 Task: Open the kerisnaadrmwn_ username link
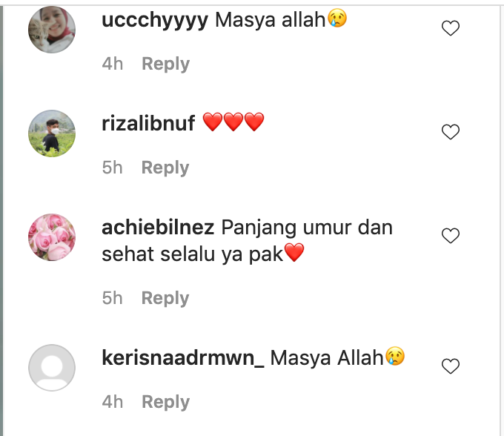point(183,358)
